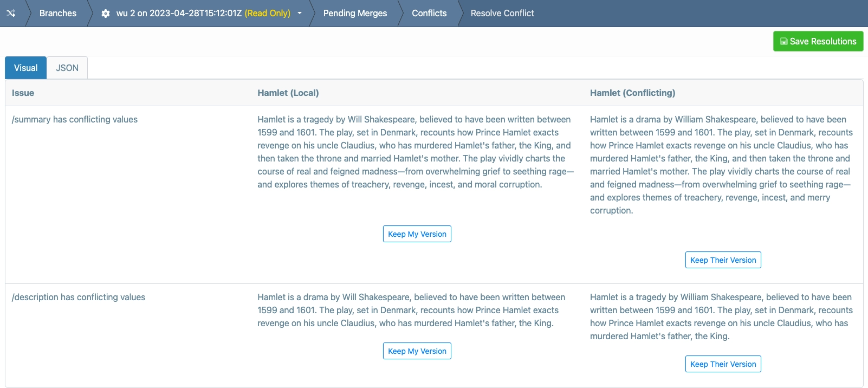868x388 pixels.
Task: Keep My Version for the summary conflict
Action: [x=417, y=234]
